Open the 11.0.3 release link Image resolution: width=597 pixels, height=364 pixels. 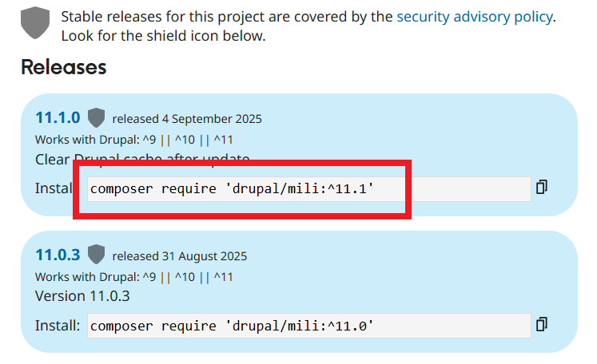(x=58, y=255)
